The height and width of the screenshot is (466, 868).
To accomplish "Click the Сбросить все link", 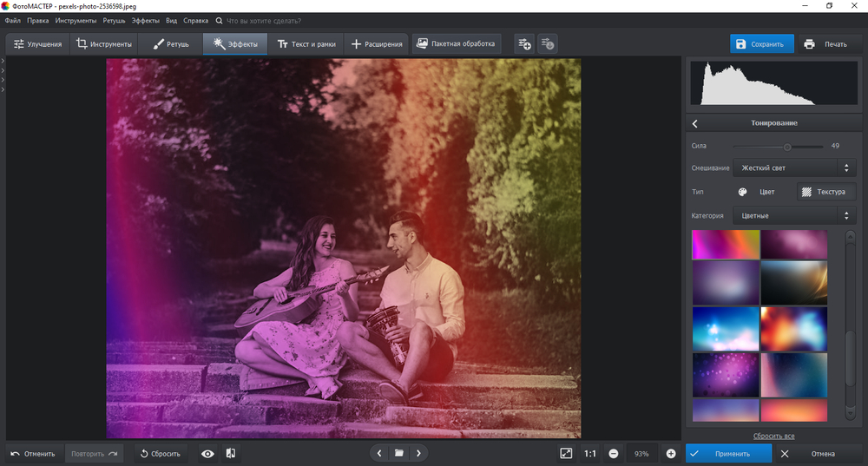I will pos(773,436).
